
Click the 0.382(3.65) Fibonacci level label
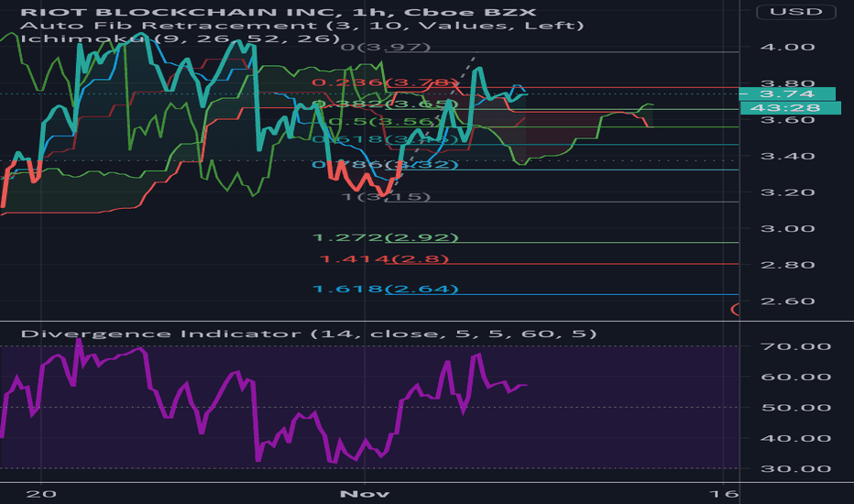point(386,104)
